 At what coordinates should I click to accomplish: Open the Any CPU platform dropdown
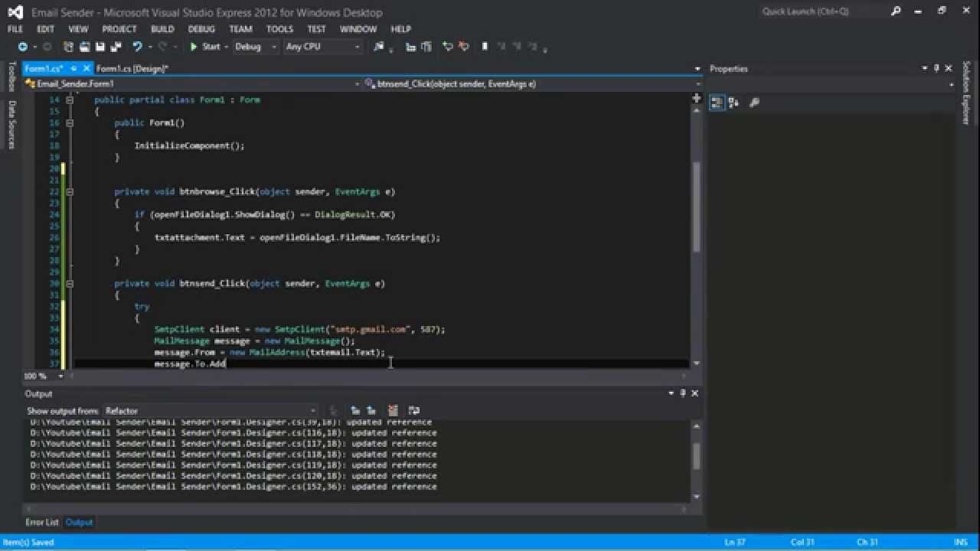pyautogui.click(x=322, y=47)
